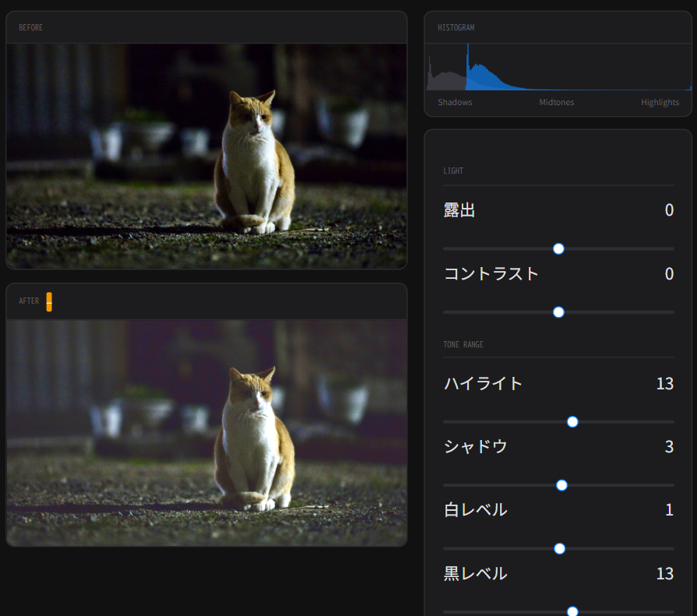The width and height of the screenshot is (697, 616).
Task: Click the 露出 value field showing 0
Action: coord(669,210)
